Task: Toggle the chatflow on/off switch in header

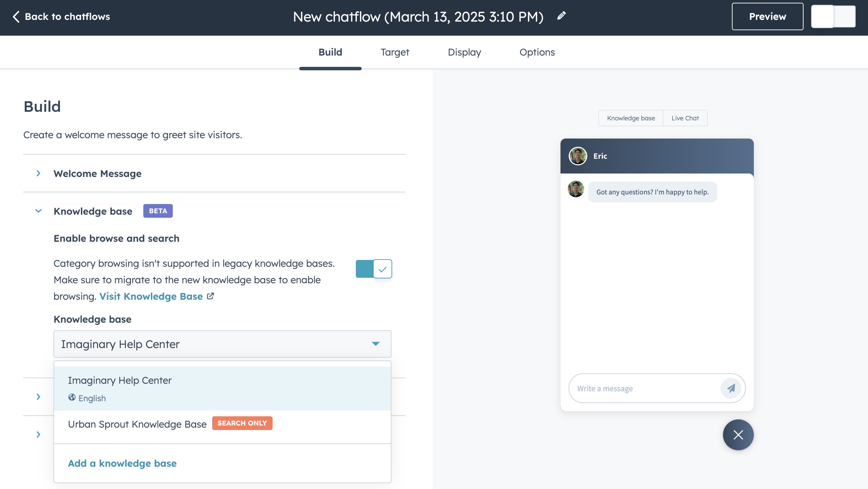Action: point(833,16)
